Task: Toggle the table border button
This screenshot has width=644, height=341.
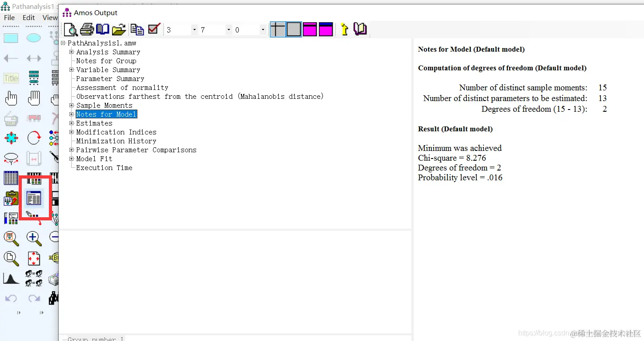Action: pos(294,29)
